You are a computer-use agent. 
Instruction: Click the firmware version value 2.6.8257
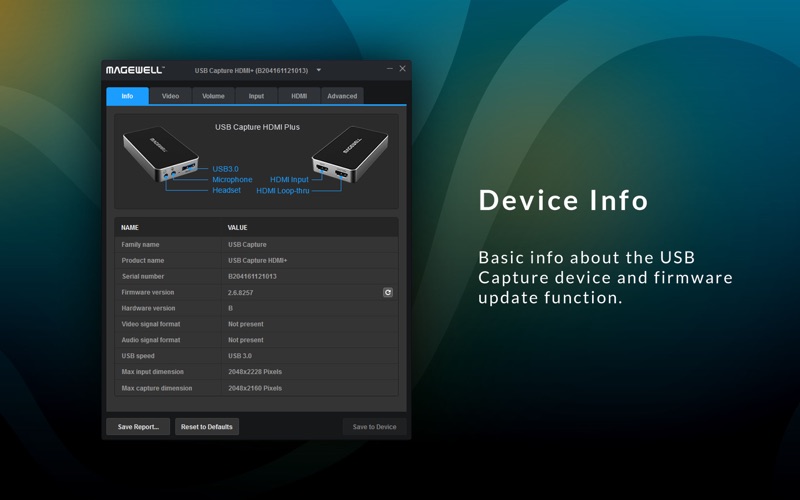240,292
